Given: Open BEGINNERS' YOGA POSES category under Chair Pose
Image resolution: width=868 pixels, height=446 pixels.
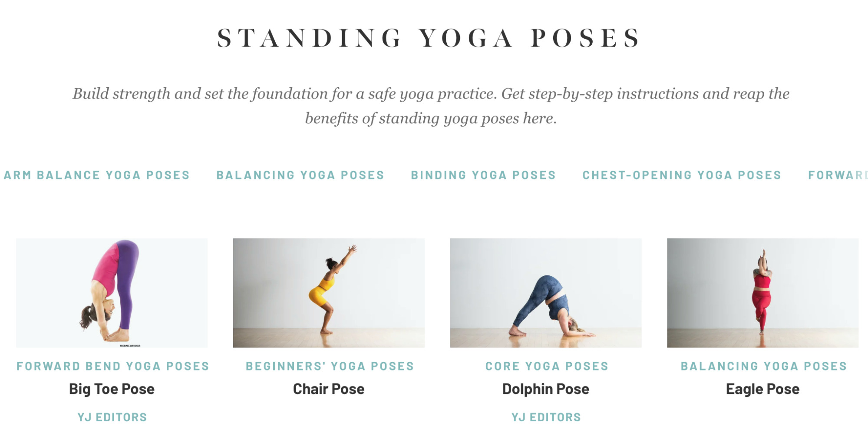Looking at the screenshot, I should (x=329, y=366).
